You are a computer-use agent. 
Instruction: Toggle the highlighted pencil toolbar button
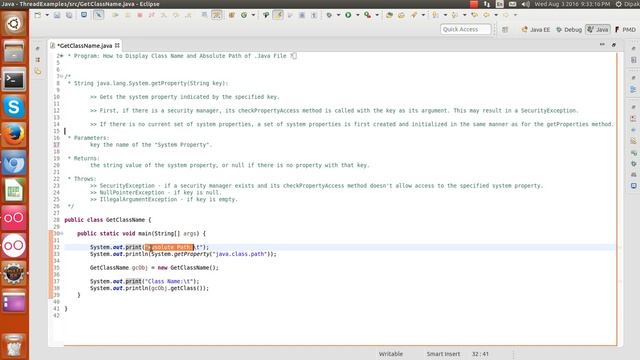tap(98, 15)
